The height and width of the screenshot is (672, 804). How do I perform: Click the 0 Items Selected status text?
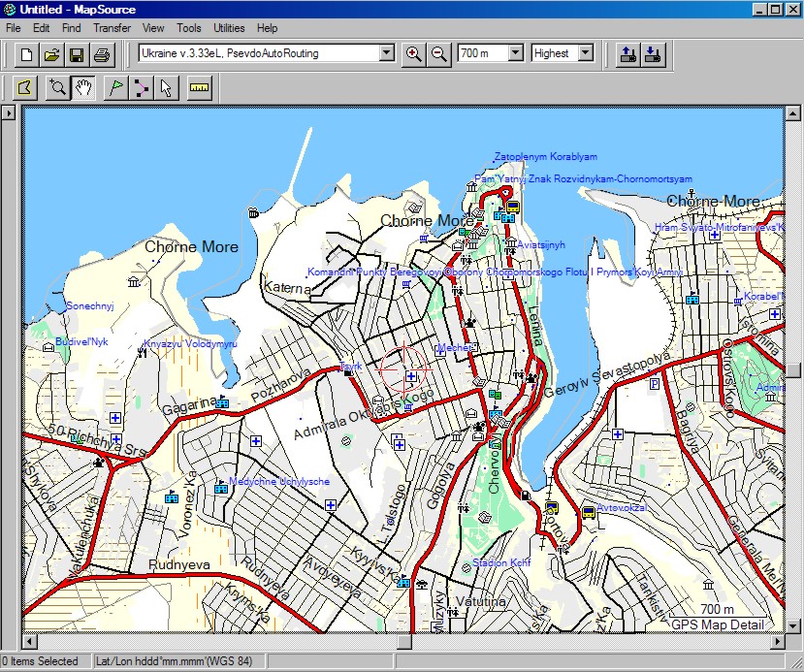(x=40, y=661)
